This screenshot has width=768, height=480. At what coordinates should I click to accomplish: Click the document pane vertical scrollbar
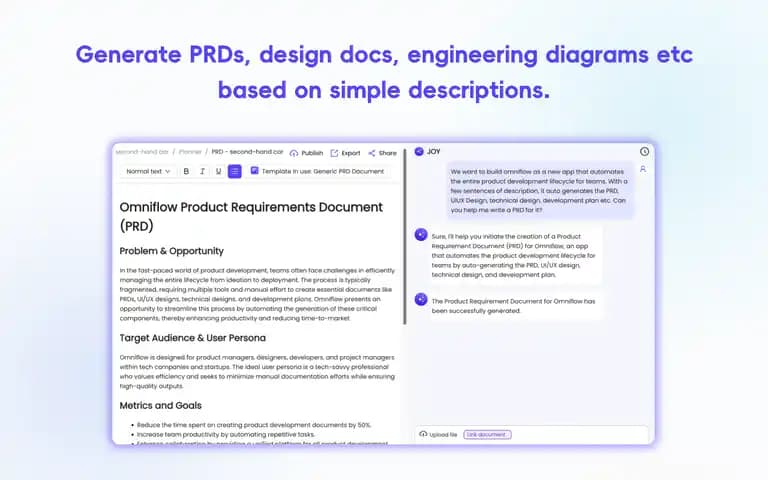[405, 238]
